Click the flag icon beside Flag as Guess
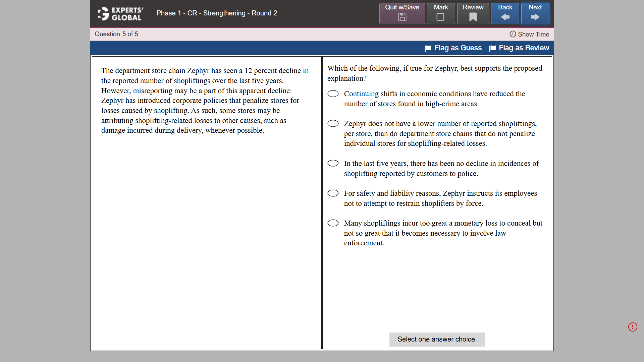This screenshot has width=644, height=362. click(428, 48)
